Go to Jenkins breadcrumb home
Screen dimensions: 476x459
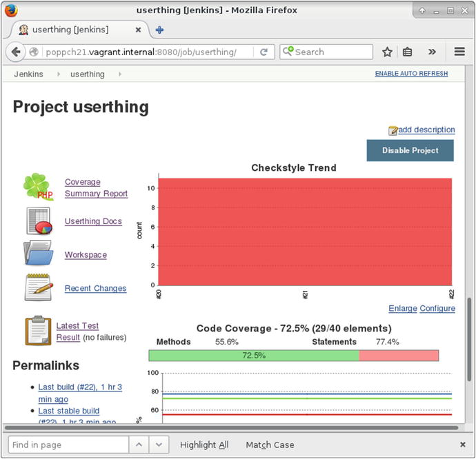[x=28, y=74]
